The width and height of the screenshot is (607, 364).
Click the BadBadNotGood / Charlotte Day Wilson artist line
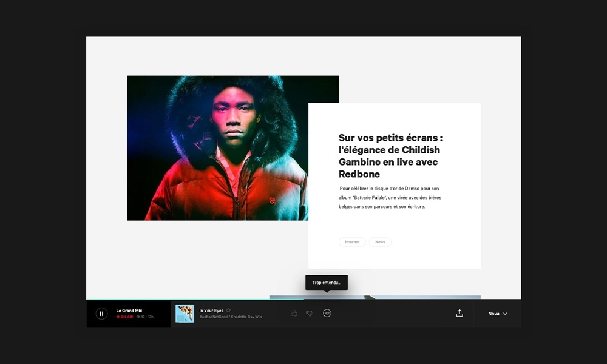tap(231, 317)
